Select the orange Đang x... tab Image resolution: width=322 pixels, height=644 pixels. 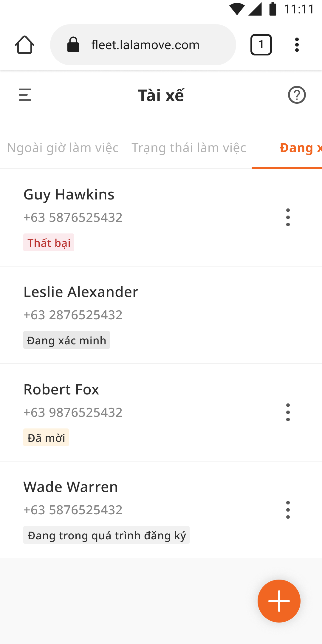(301, 148)
